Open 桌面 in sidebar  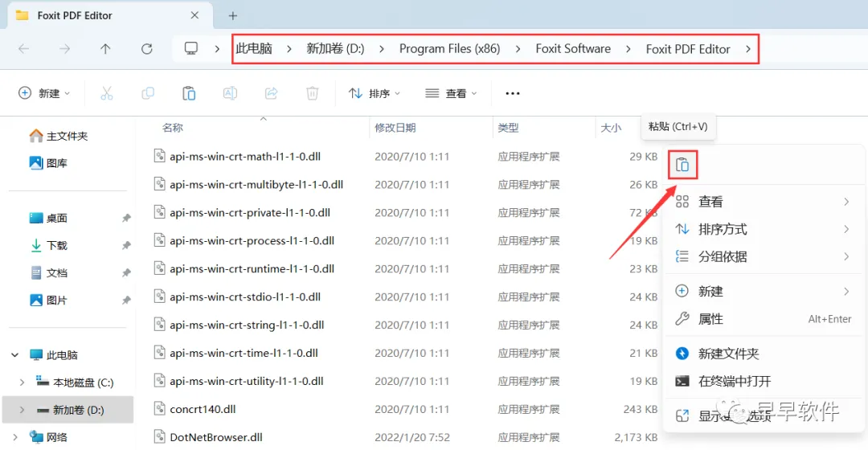pyautogui.click(x=48, y=218)
